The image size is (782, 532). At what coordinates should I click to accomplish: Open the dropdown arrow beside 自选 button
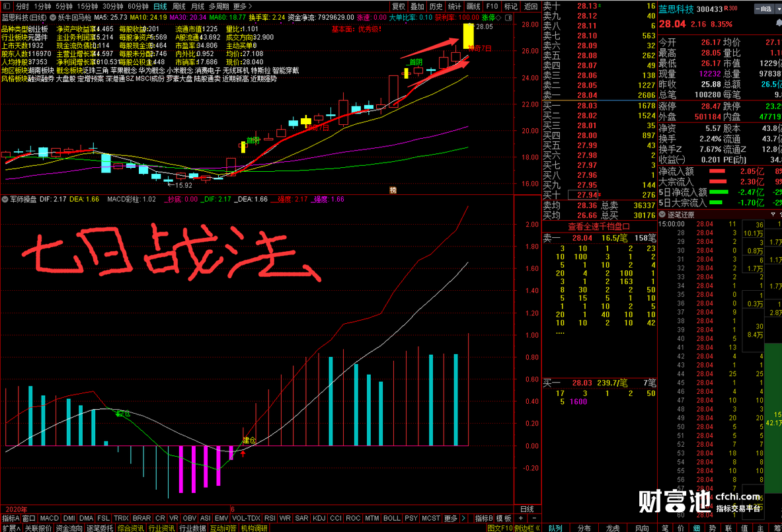[x=777, y=9]
